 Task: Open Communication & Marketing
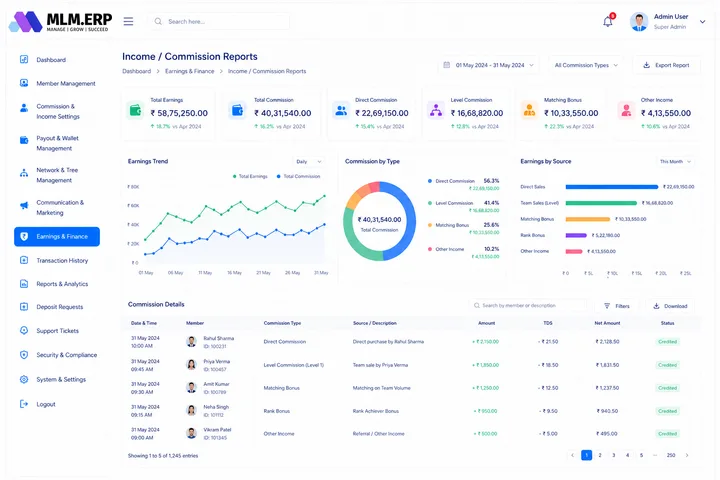click(x=60, y=207)
